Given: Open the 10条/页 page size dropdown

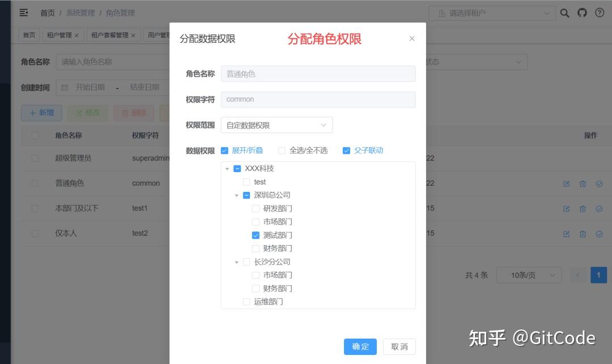Looking at the screenshot, I should (x=529, y=275).
